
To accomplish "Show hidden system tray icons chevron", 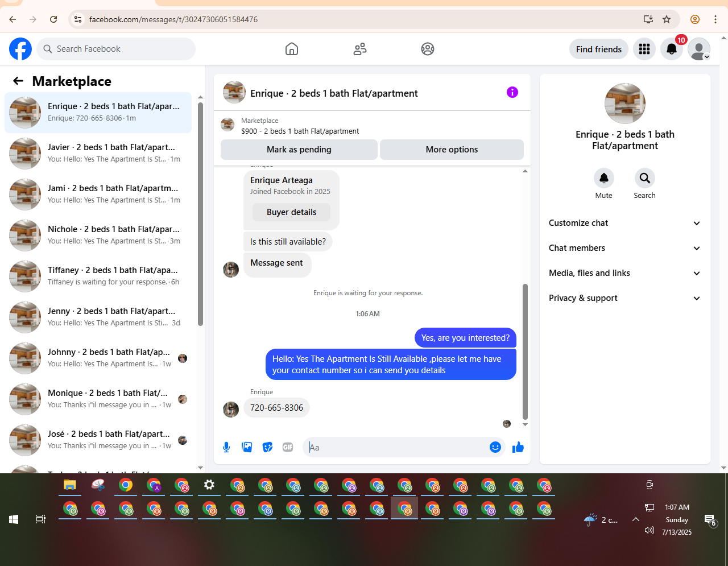I will click(x=636, y=519).
